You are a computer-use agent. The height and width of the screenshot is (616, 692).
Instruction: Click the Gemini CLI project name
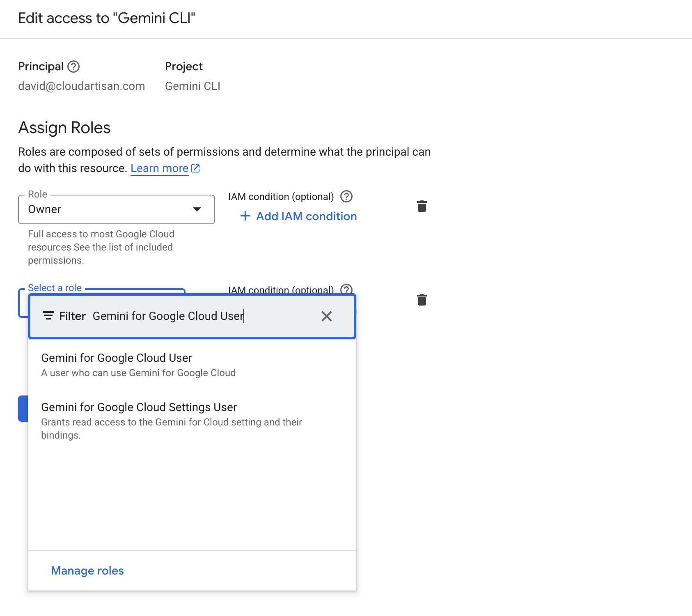pyautogui.click(x=193, y=86)
